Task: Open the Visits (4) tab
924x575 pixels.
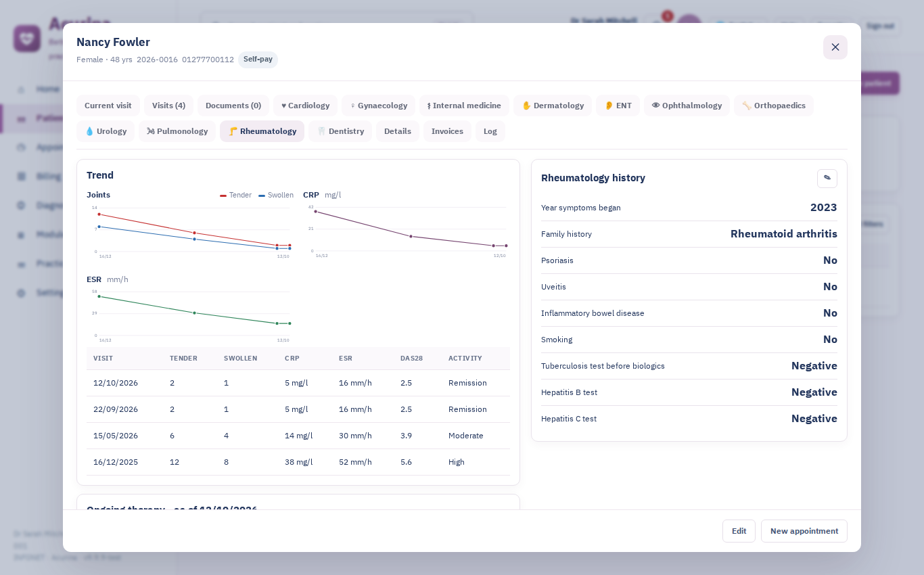Action: 168,106
